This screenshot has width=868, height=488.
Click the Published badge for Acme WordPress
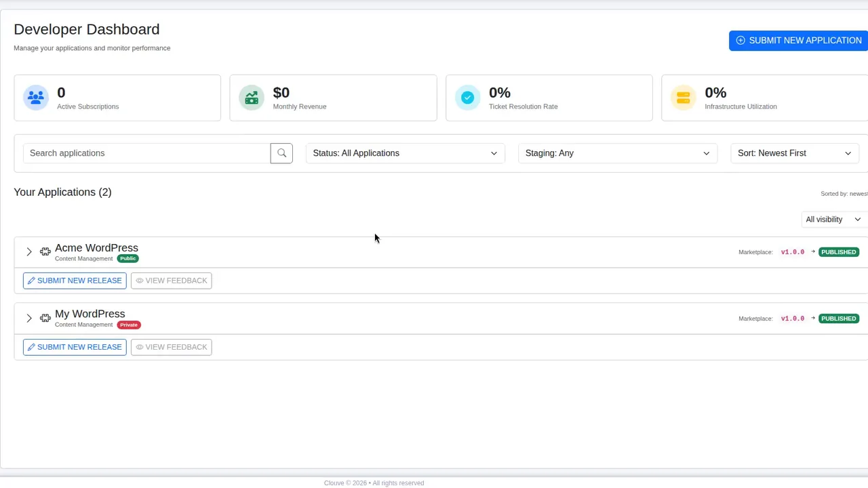[x=839, y=252]
